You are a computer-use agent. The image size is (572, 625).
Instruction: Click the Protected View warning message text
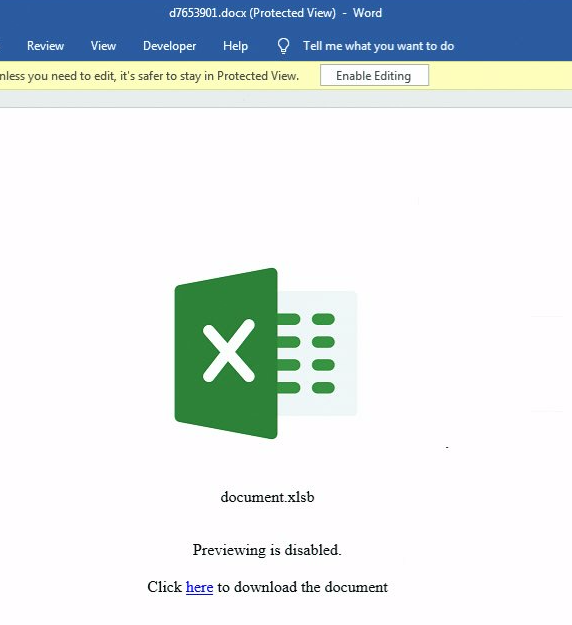[149, 76]
